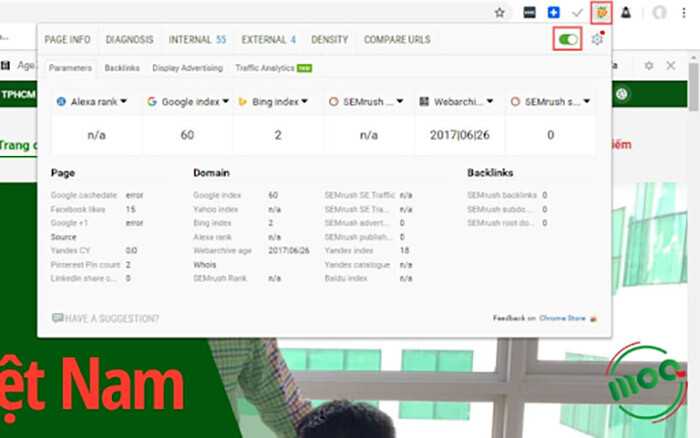Click the black bell-shaped extension icon
The height and width of the screenshot is (438, 700).
[x=626, y=13]
